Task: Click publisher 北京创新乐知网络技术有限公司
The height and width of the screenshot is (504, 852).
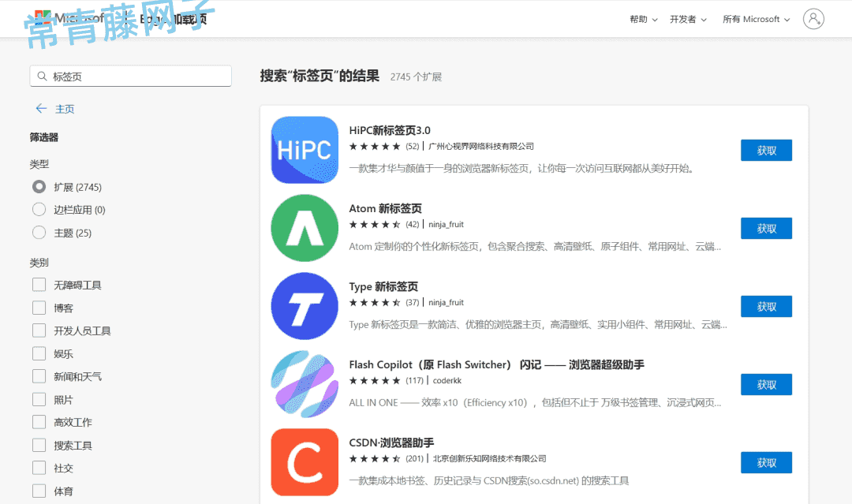Action: click(x=489, y=459)
